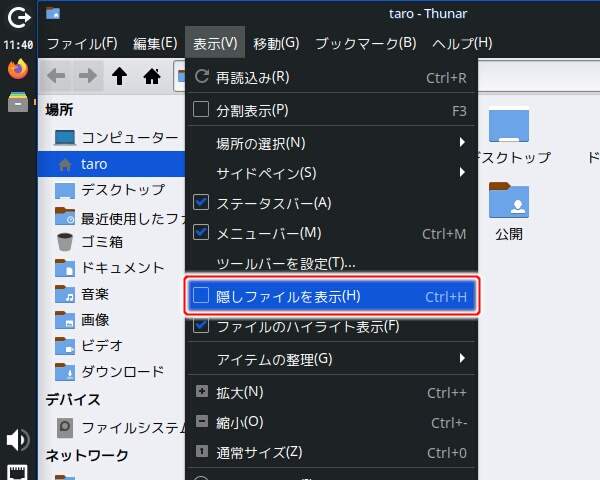
Task: Open the ブックマーク menu
Action: [365, 43]
